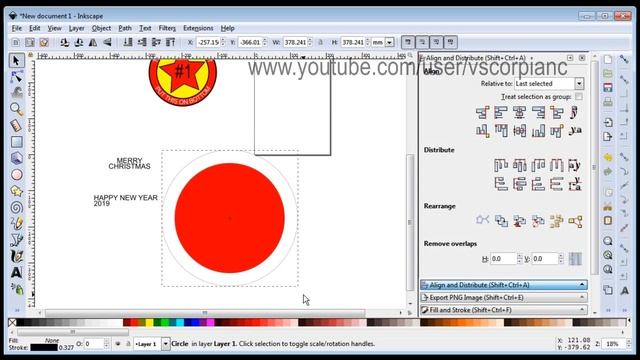Click the MERRY CHRISTMAS text object
The height and width of the screenshot is (360, 640).
click(129, 164)
